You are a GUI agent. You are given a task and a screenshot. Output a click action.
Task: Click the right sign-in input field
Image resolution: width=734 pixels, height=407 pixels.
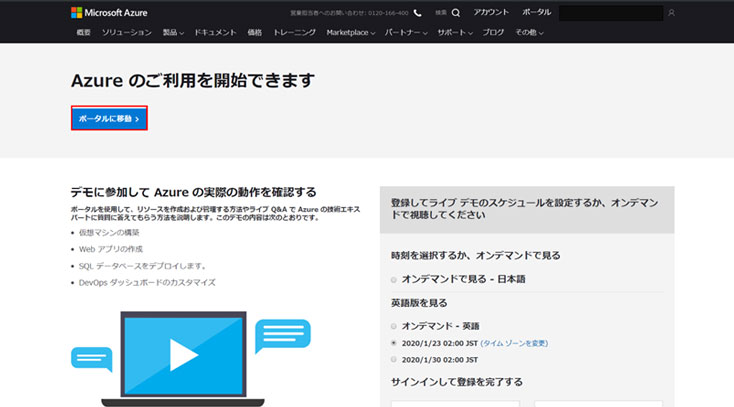(x=598, y=403)
